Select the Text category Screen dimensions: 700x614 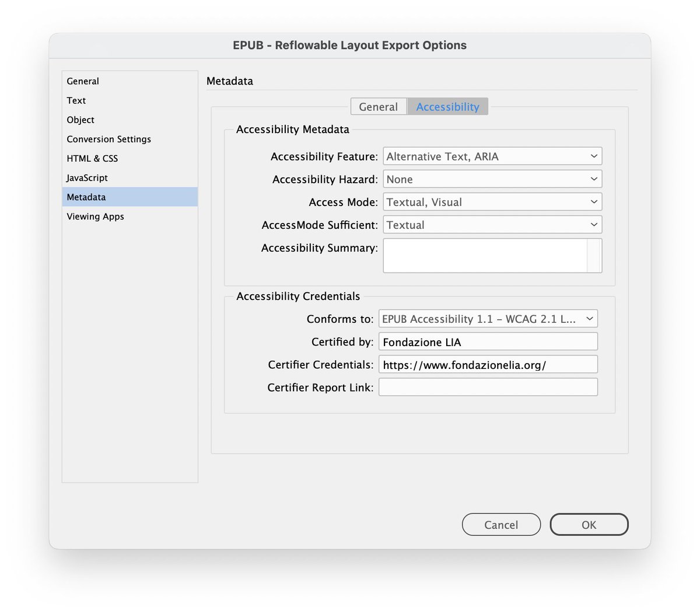pyautogui.click(x=129, y=100)
